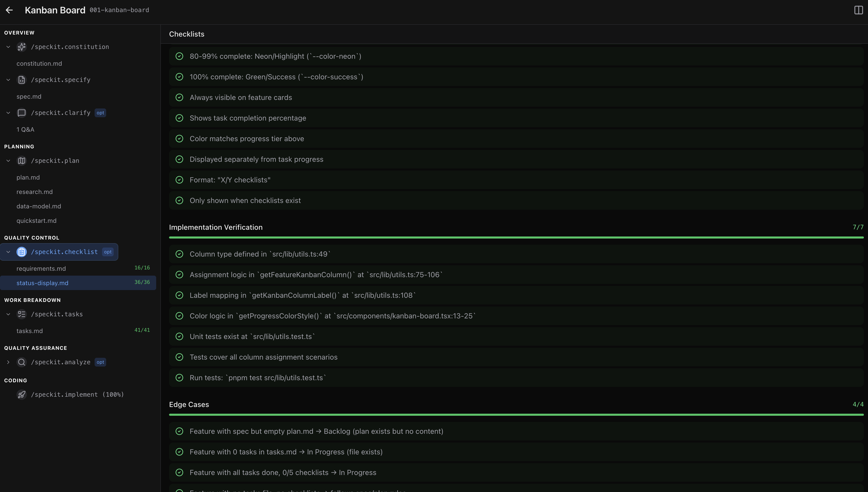
Task: Open the status-display.md file
Action: point(42,283)
